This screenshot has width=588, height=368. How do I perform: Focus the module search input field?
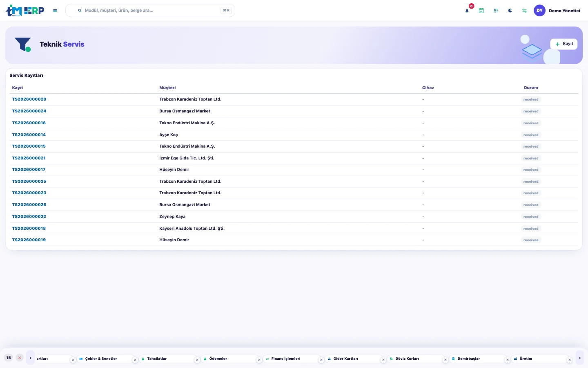pos(150,11)
